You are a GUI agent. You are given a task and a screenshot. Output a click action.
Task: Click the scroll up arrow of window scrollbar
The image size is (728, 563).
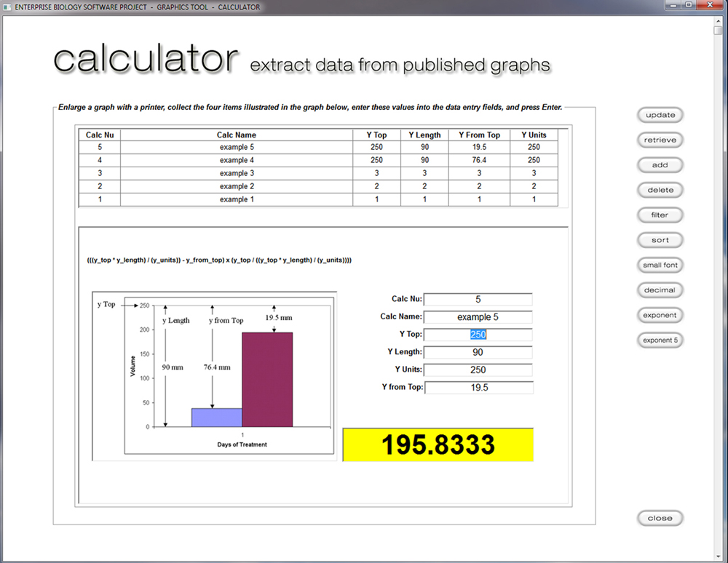(718, 21)
